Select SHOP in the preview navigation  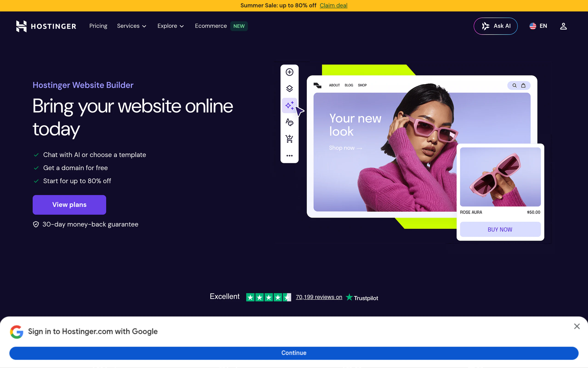point(362,85)
